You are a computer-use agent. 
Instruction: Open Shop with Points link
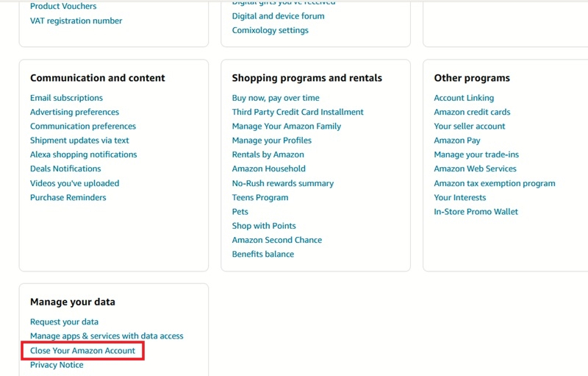[264, 226]
